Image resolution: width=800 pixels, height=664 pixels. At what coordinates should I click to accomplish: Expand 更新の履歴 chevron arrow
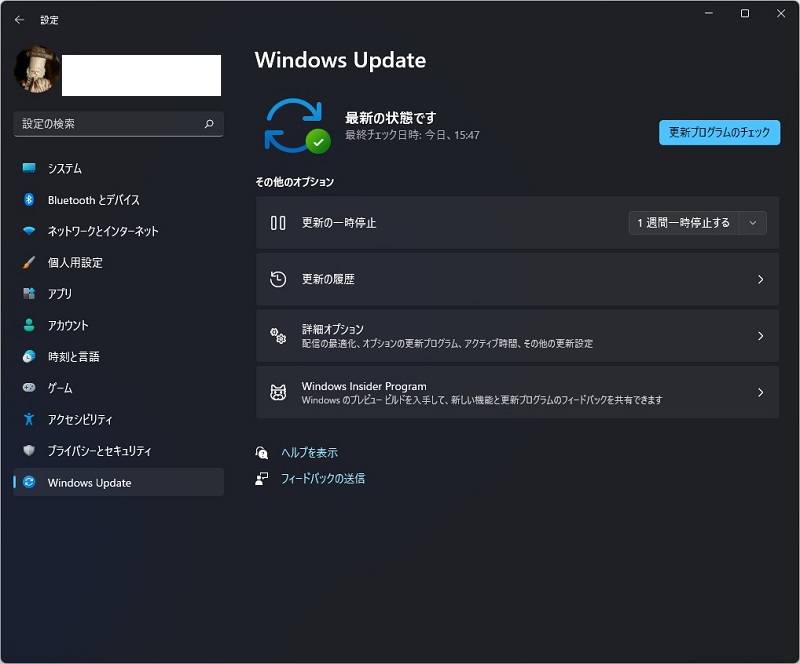pos(760,280)
